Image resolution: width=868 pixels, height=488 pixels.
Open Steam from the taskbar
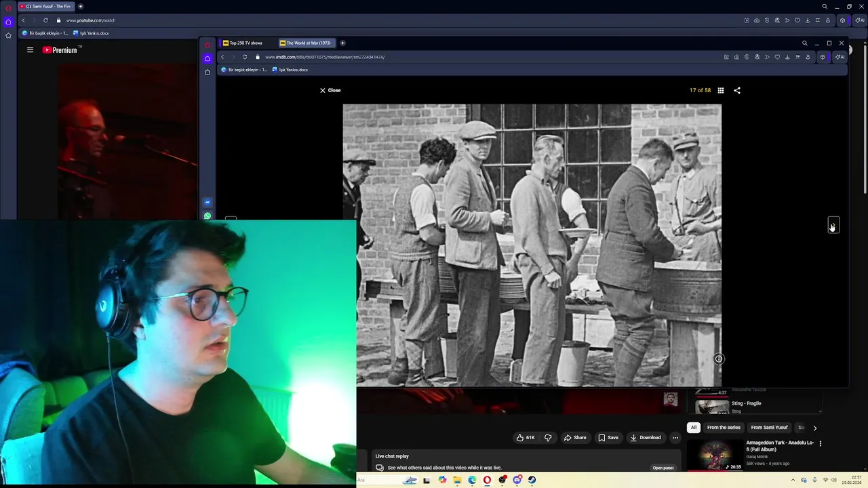[532, 480]
